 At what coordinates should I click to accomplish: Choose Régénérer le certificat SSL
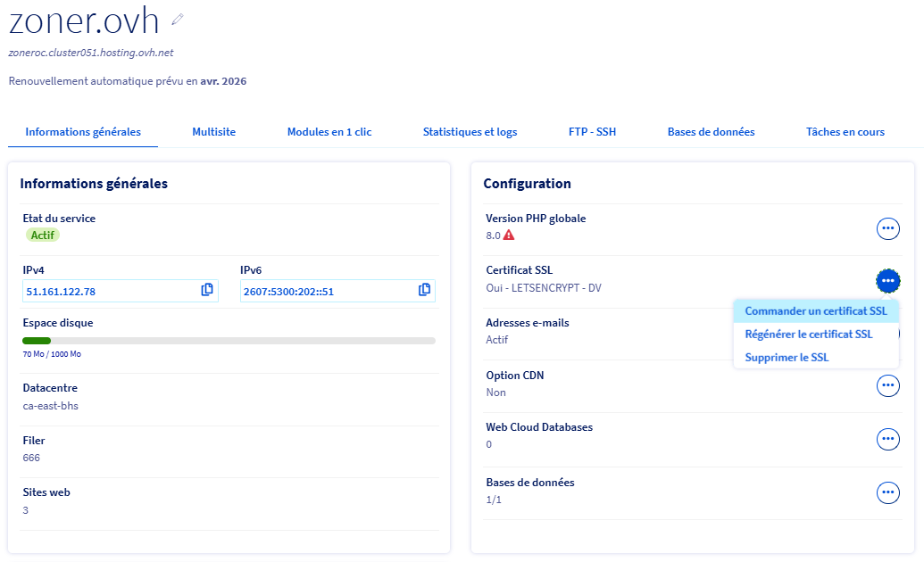point(816,334)
